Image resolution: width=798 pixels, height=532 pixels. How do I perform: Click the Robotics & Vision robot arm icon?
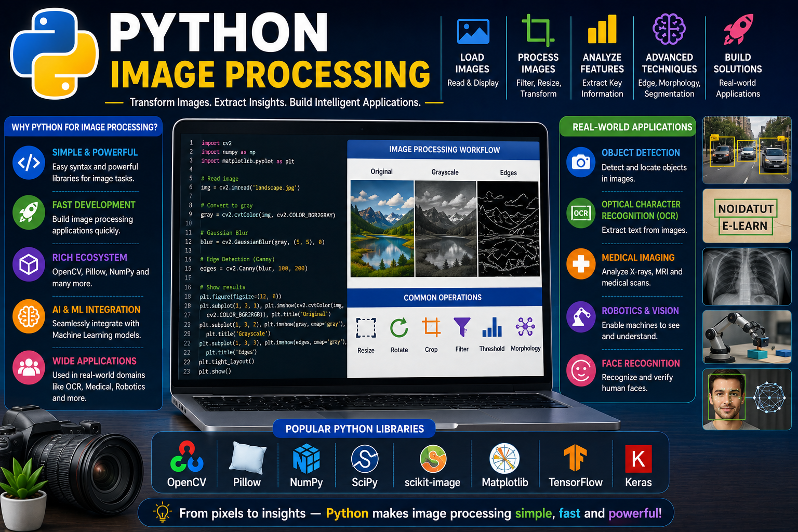[x=581, y=317]
